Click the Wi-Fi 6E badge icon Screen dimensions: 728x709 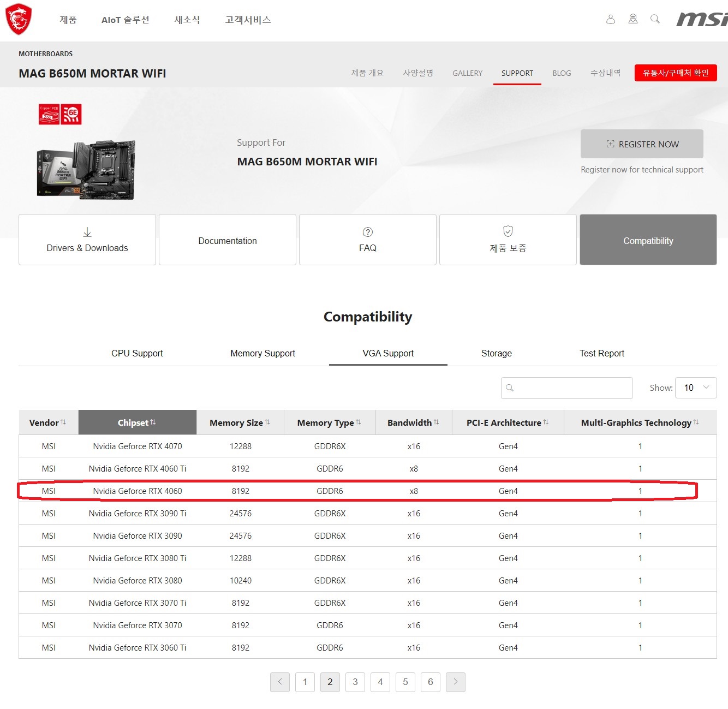click(71, 115)
